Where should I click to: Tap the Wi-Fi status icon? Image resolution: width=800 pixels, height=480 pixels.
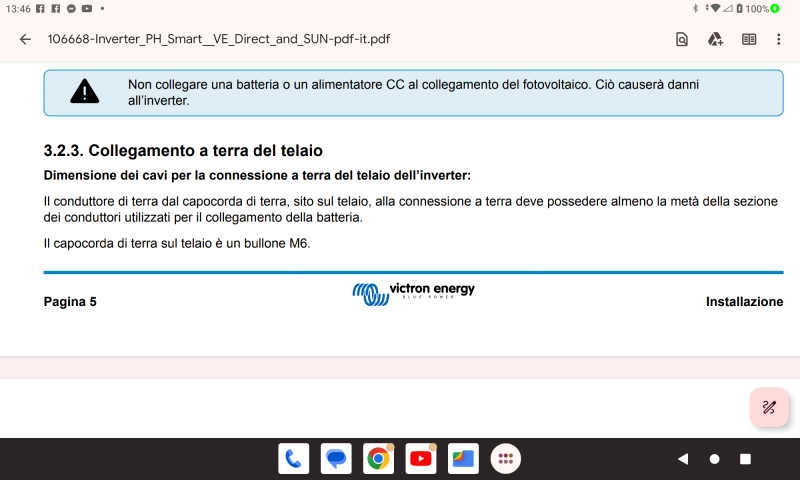(x=715, y=8)
